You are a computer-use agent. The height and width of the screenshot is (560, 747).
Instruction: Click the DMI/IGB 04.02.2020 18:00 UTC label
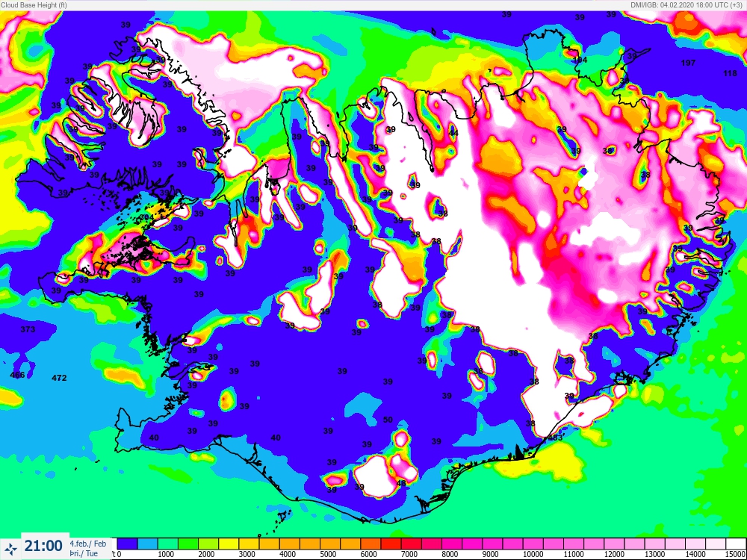click(687, 4)
